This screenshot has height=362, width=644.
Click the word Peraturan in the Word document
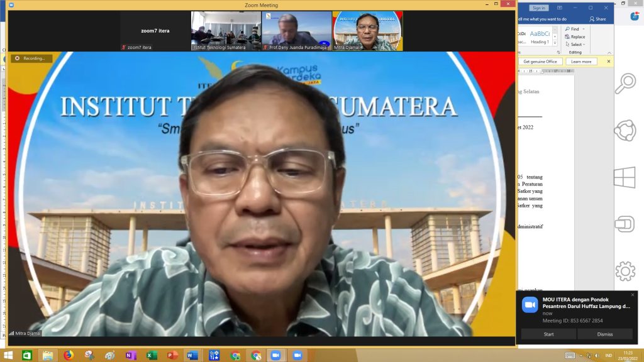pos(532,184)
